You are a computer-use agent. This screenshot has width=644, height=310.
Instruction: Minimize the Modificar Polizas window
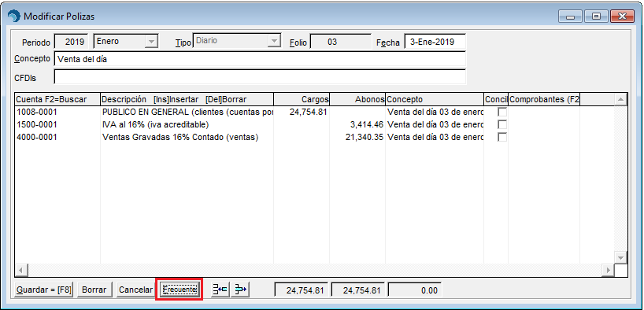pyautogui.click(x=570, y=16)
